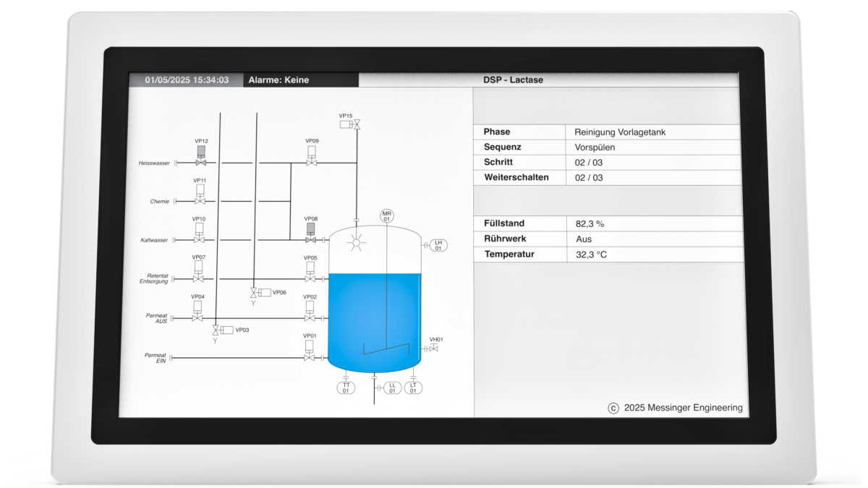
Task: Select the DSP - Lactase title bar
Action: [x=512, y=80]
